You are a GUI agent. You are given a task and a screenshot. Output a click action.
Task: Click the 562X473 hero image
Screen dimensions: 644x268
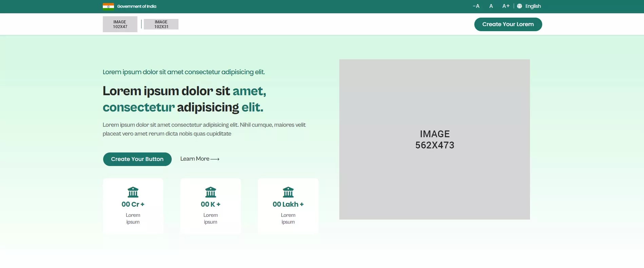coord(435,139)
